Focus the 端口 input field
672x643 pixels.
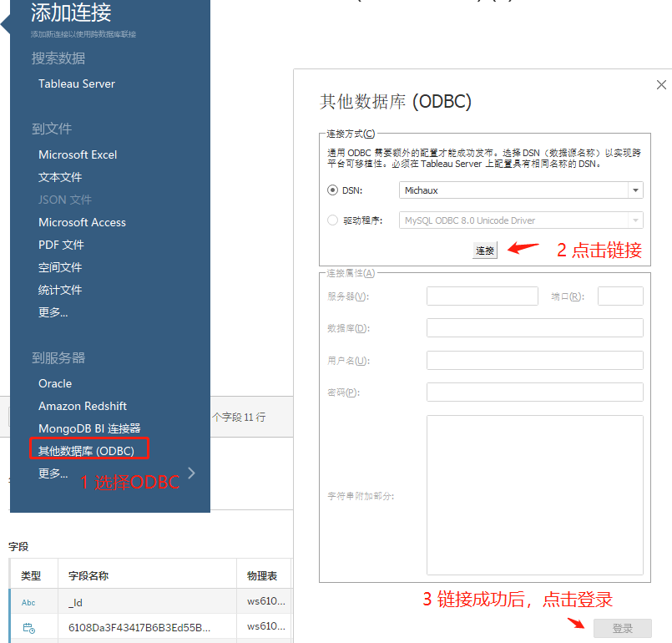coord(620,296)
